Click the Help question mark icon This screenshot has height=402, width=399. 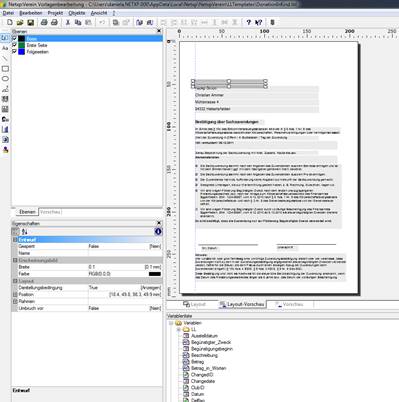tap(248, 22)
